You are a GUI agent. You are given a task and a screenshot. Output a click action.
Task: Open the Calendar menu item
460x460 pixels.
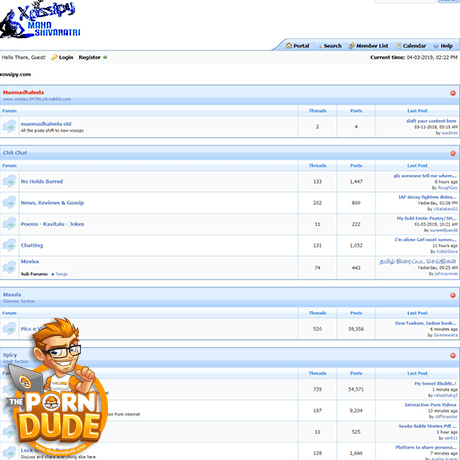[411, 46]
